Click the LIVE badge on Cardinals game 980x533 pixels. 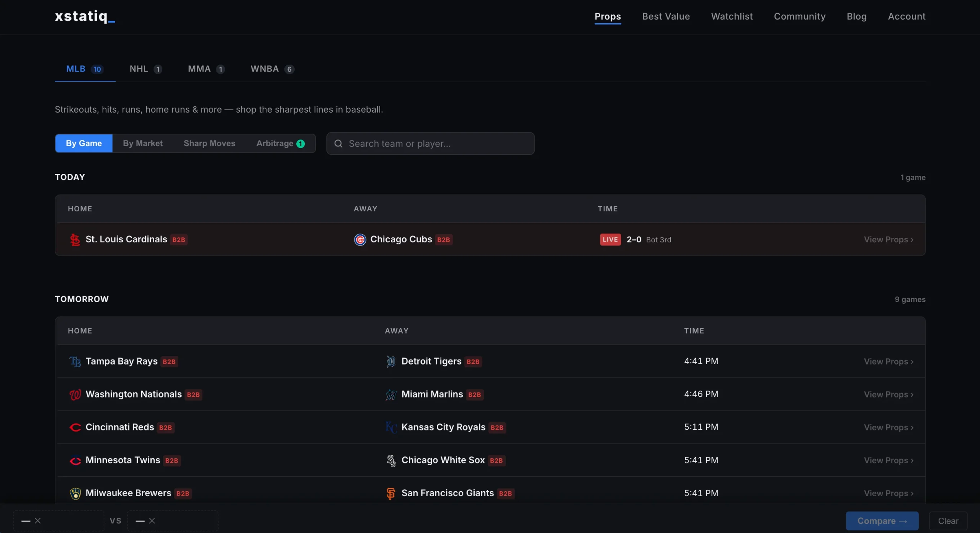click(610, 240)
